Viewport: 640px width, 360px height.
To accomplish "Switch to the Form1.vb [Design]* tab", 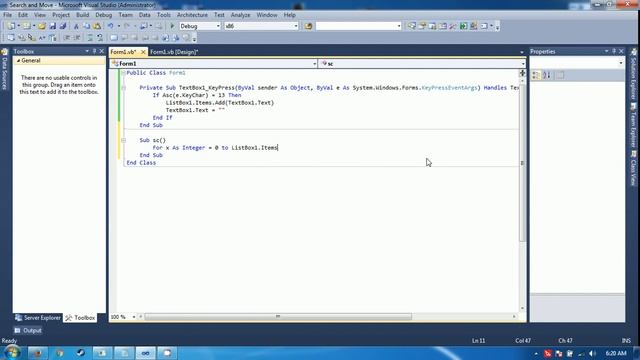I will [174, 52].
